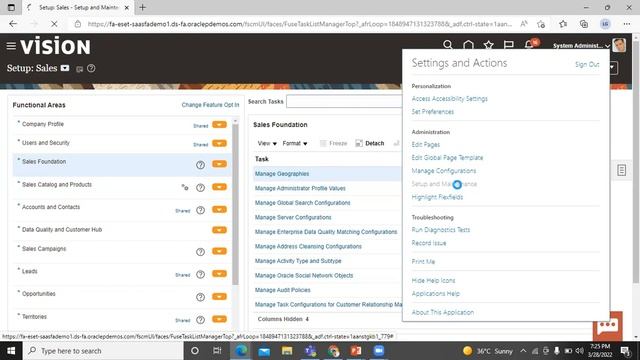Viewport: 640px width, 360px height.
Task: Expand the Setup: Sales offering dropdown
Action: point(65,68)
